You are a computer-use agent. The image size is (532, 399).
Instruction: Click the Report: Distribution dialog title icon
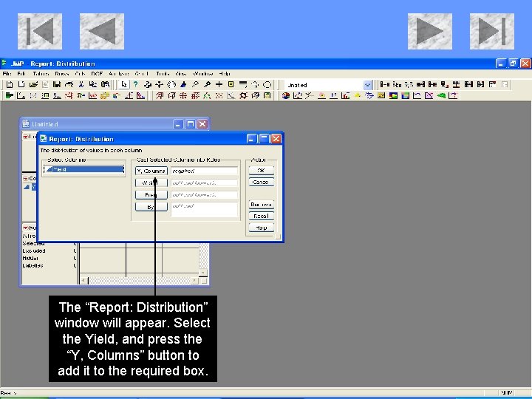44,139
